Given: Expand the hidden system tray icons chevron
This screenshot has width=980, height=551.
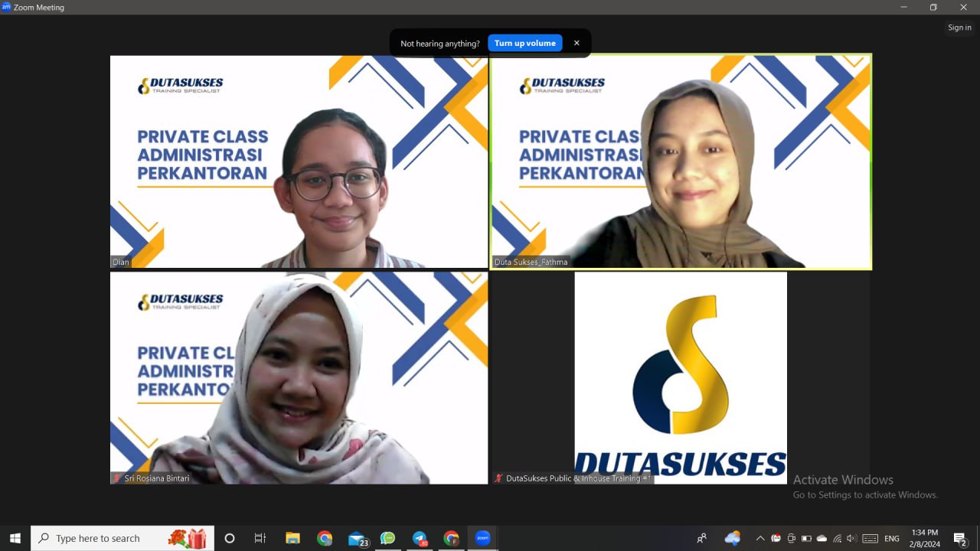Looking at the screenshot, I should point(760,538).
